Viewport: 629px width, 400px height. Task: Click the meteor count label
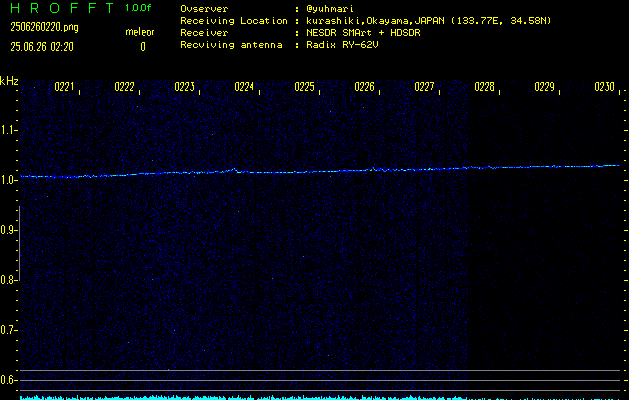tap(140, 32)
